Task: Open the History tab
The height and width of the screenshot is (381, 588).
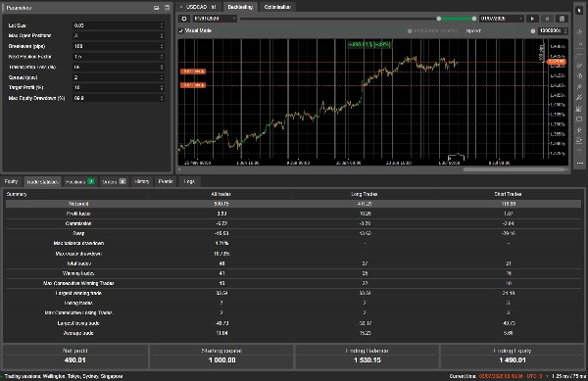Action: coord(142,182)
